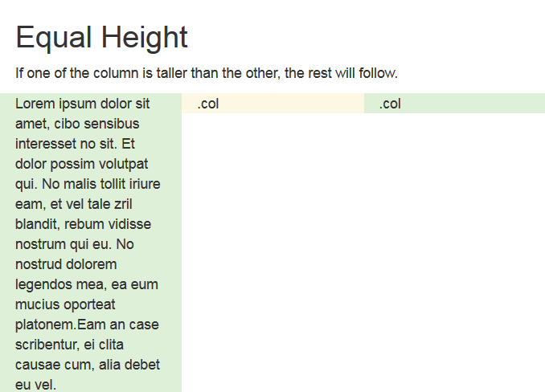This screenshot has width=545, height=392.
Task: Click the text "eam, et vel tale zril"
Action: click(x=78, y=204)
